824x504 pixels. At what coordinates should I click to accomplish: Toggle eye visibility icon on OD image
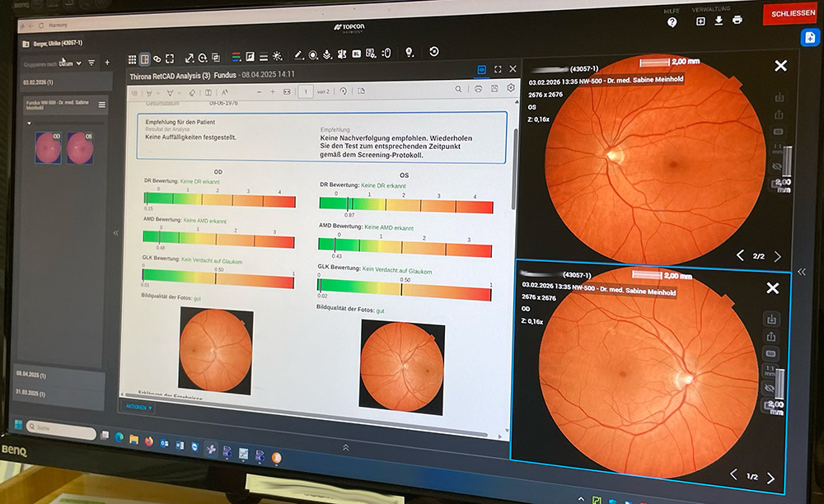pos(770,387)
